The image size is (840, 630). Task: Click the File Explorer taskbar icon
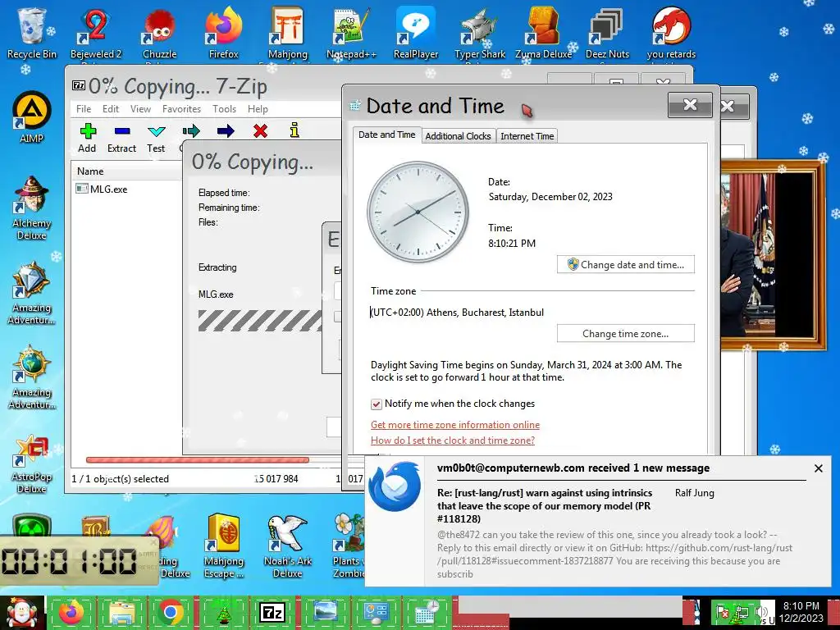pos(121,612)
